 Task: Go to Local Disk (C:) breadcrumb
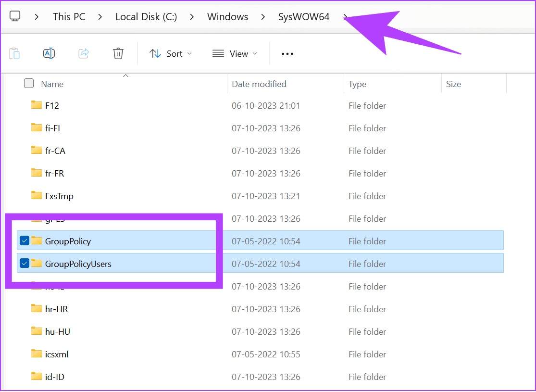click(x=146, y=17)
